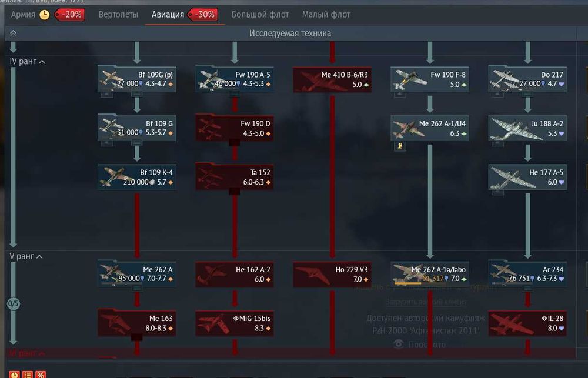Select the Me 262 A-1a/Jabo card
Screen dimensions: 588x378
[430, 274]
